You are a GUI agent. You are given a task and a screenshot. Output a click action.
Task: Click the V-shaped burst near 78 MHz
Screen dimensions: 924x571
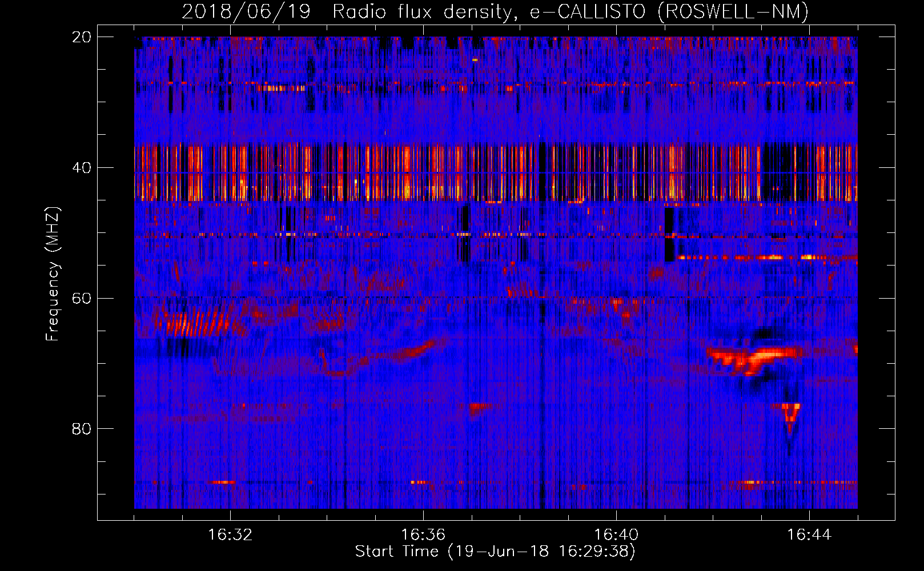click(790, 418)
